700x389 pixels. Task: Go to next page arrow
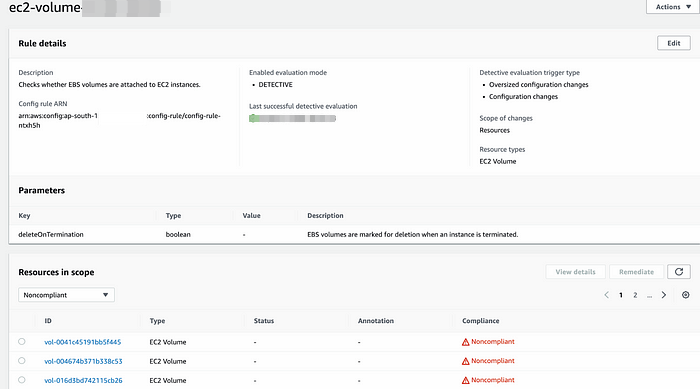664,295
